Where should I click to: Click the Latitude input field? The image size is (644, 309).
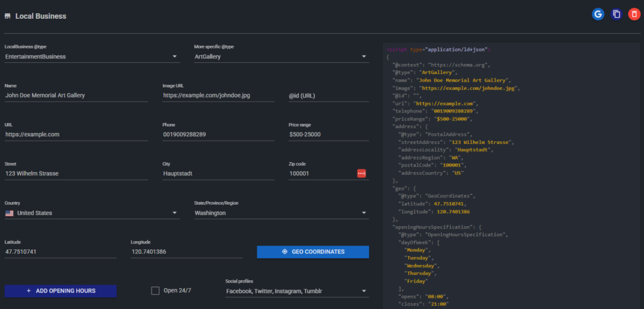click(x=60, y=252)
